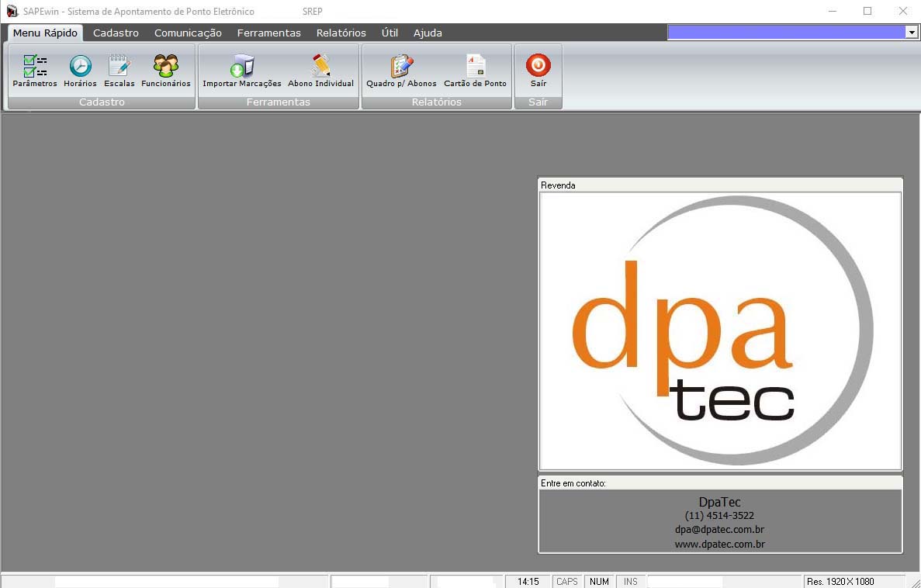The image size is (921, 588).
Task: Click the Relatórios group label in ribbon
Action: 436,102
